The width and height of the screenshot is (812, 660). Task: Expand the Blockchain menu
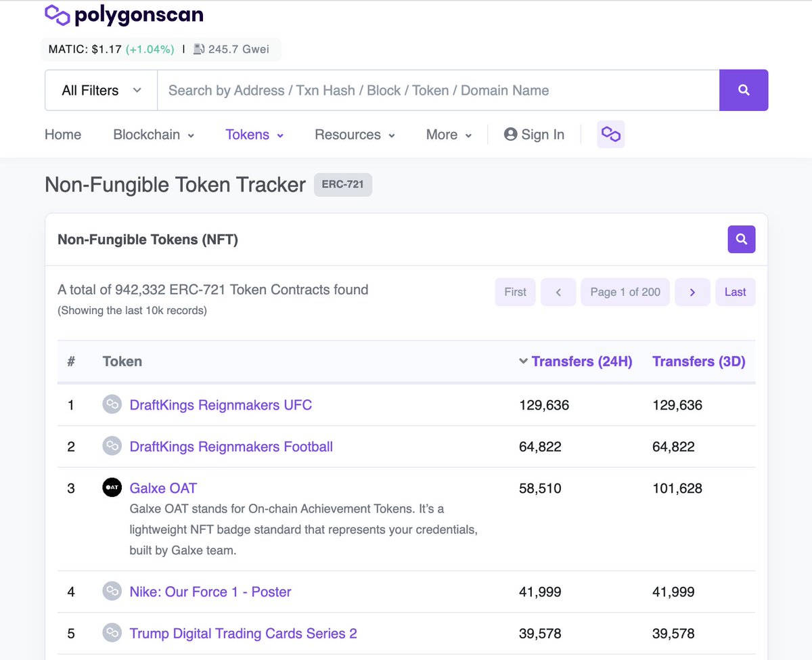tap(154, 135)
